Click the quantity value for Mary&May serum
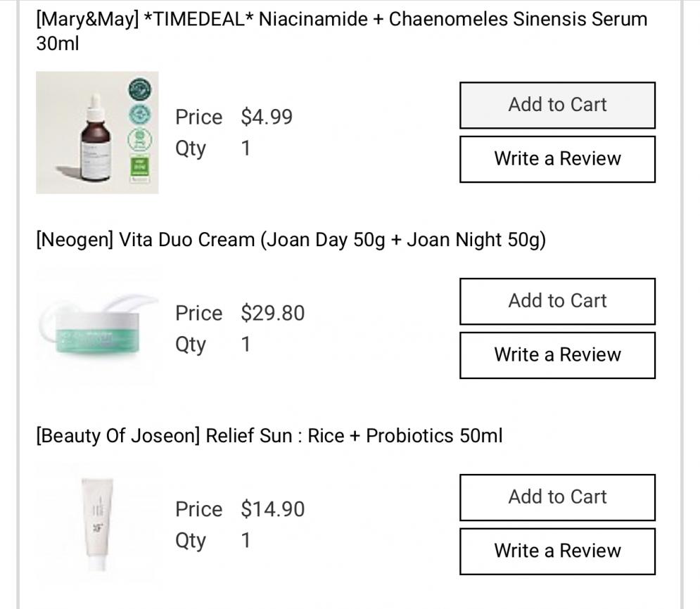Screen dimensions: 700x609 click(x=246, y=149)
